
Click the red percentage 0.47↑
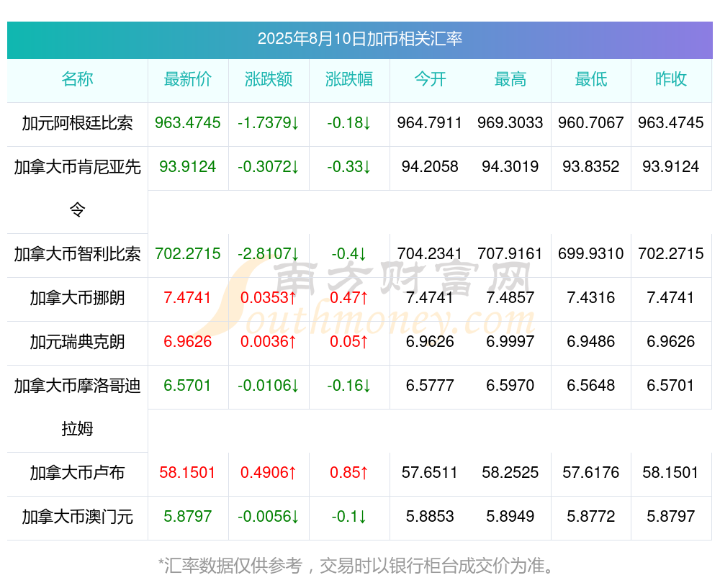(x=349, y=298)
